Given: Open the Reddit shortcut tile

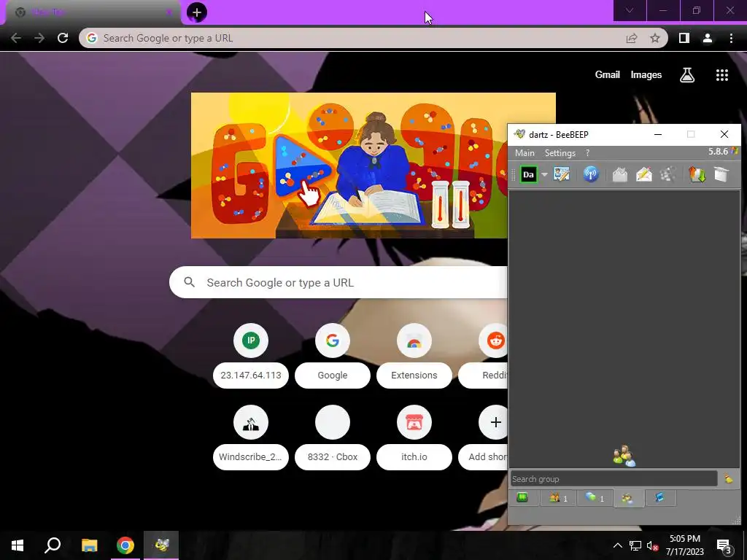Looking at the screenshot, I should pyautogui.click(x=484, y=356).
